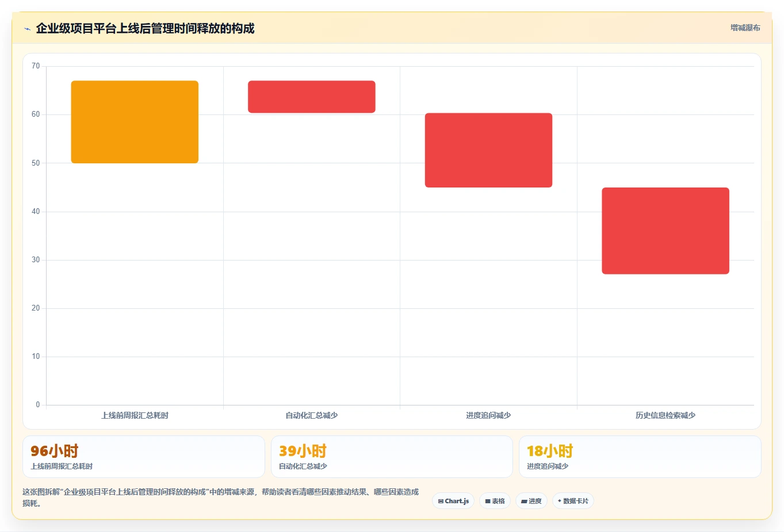Image resolution: width=784 pixels, height=532 pixels.
Task: Click the red 自动化汇总减少 bar
Action: click(x=312, y=97)
